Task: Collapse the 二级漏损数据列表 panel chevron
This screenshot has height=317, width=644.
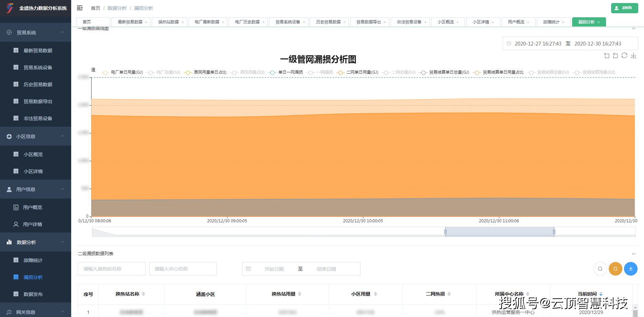Action: [x=633, y=254]
